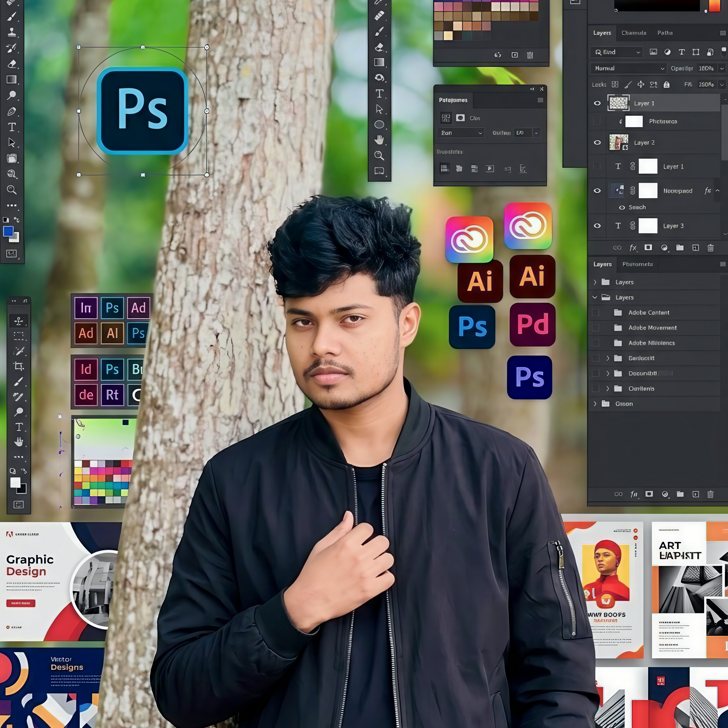This screenshot has height=728, width=728.
Task: Click red button on Graphic Design card
Action: (x=21, y=603)
